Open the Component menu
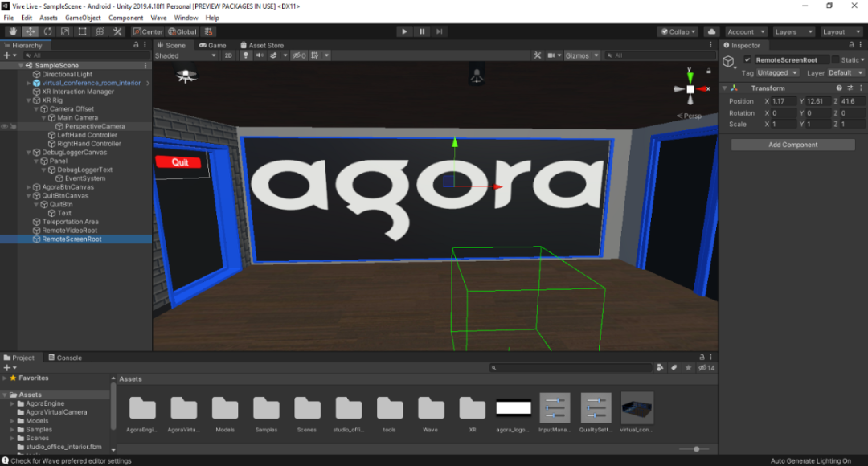The image size is (868, 466). tap(125, 18)
